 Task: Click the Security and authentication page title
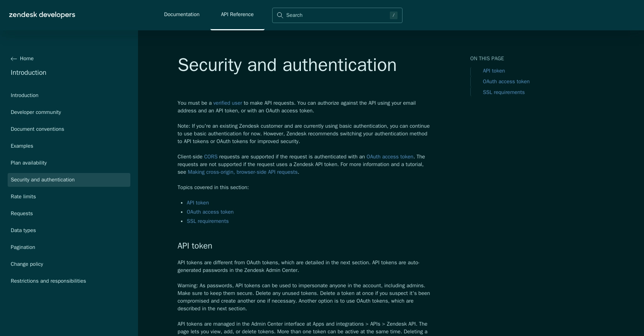[287, 65]
